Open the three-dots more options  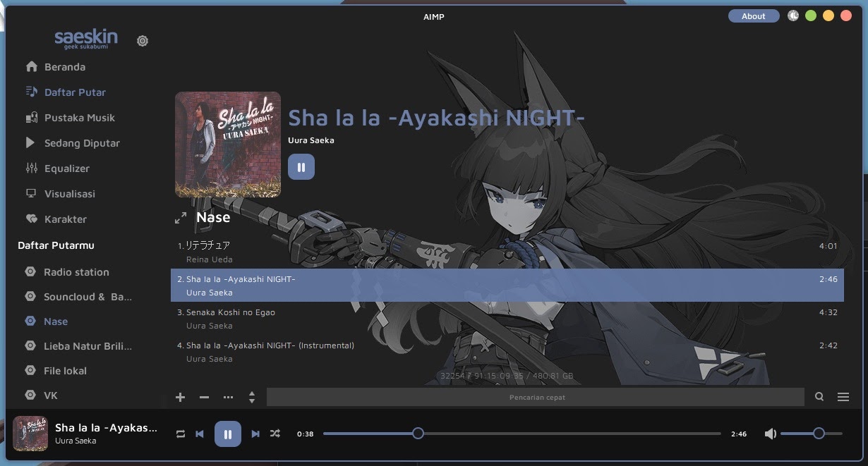pyautogui.click(x=228, y=397)
